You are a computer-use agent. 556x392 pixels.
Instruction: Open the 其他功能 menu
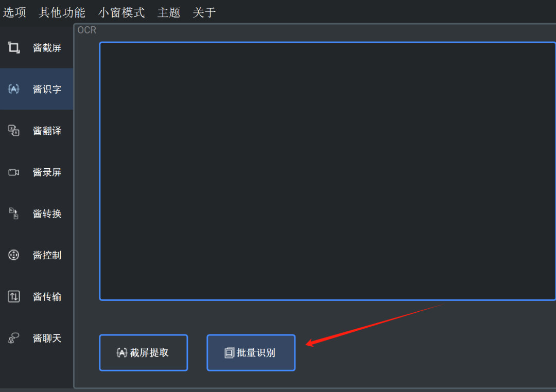[x=62, y=12]
